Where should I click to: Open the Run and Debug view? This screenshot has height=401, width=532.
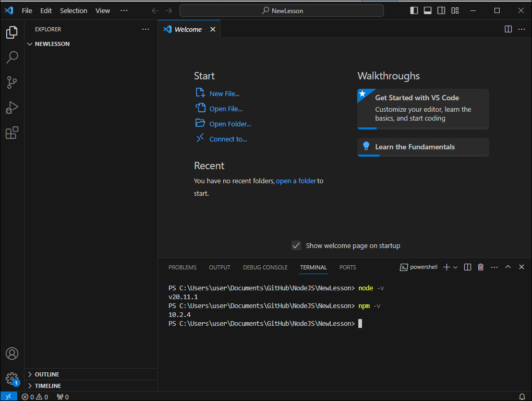tap(12, 108)
